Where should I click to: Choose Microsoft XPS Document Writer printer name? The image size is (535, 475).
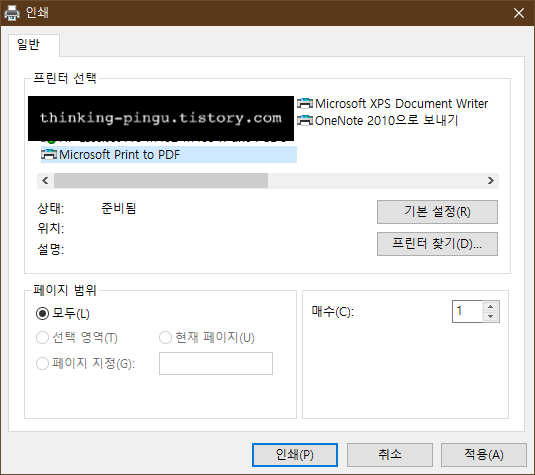(402, 103)
